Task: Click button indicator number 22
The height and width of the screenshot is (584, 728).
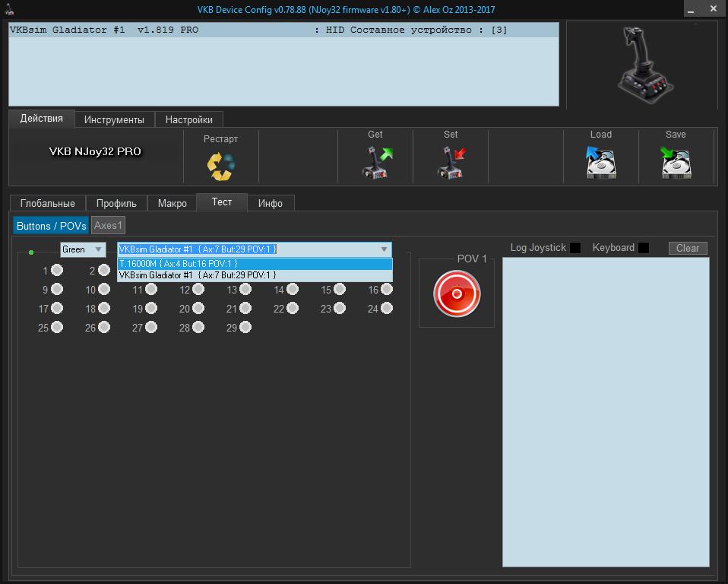Action: point(293,308)
